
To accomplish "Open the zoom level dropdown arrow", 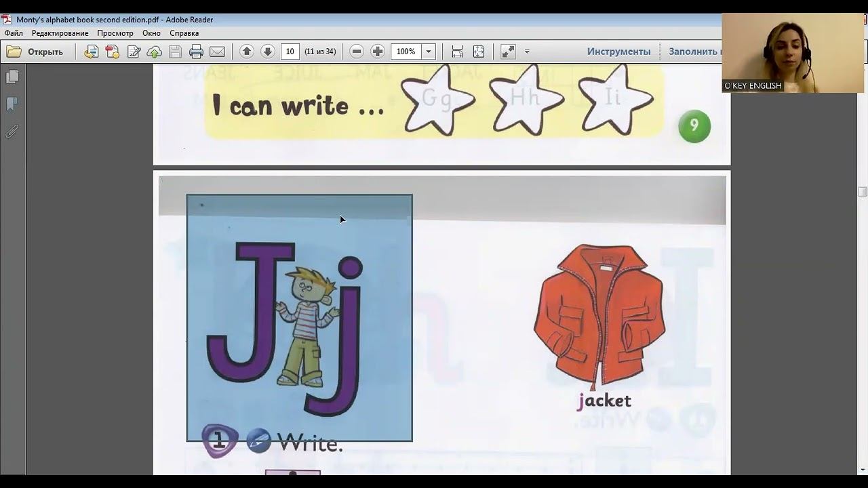I will pos(429,52).
